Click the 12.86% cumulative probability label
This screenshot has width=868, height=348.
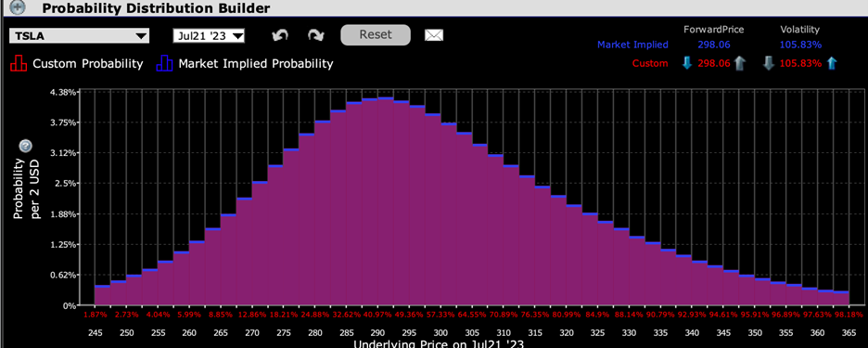coord(252,315)
